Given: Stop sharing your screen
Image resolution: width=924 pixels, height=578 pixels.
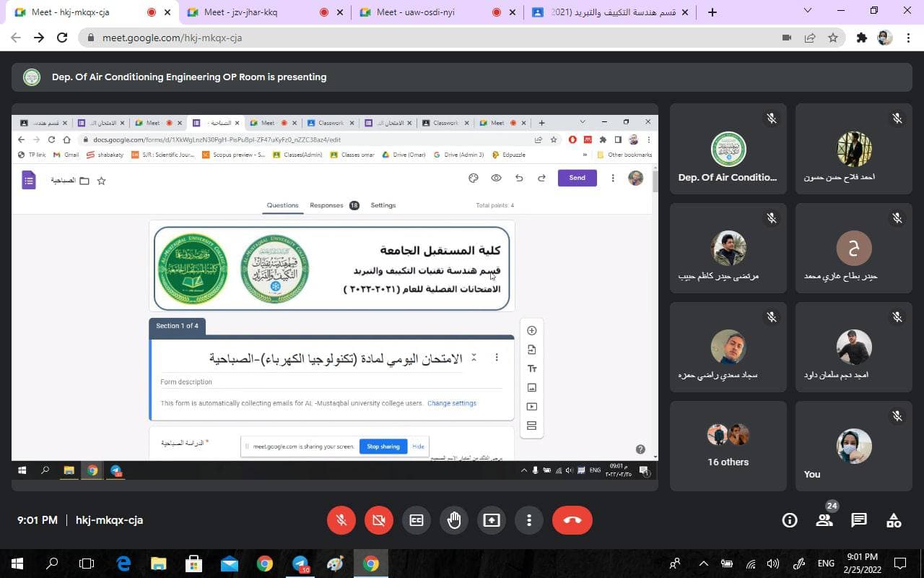Looking at the screenshot, I should (x=383, y=446).
